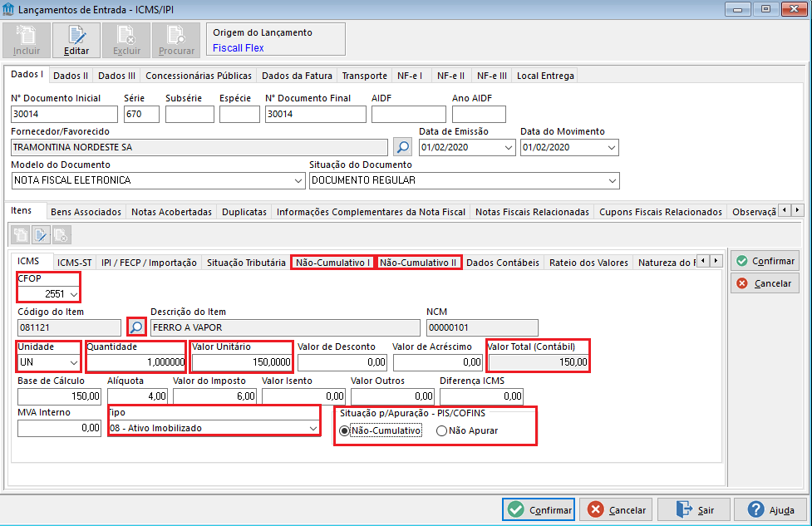This screenshot has height=526, width=812.
Task: Open Bens Associados tab
Action: pyautogui.click(x=86, y=212)
